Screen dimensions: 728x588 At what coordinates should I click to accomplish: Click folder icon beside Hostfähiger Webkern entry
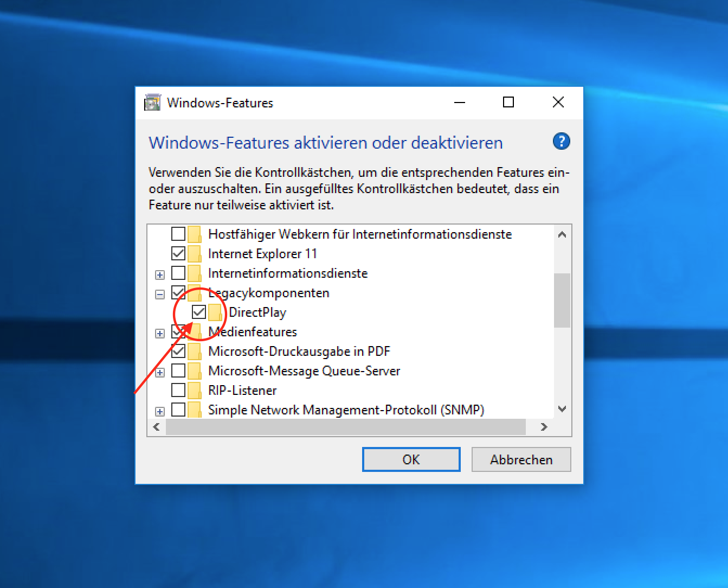tap(194, 234)
